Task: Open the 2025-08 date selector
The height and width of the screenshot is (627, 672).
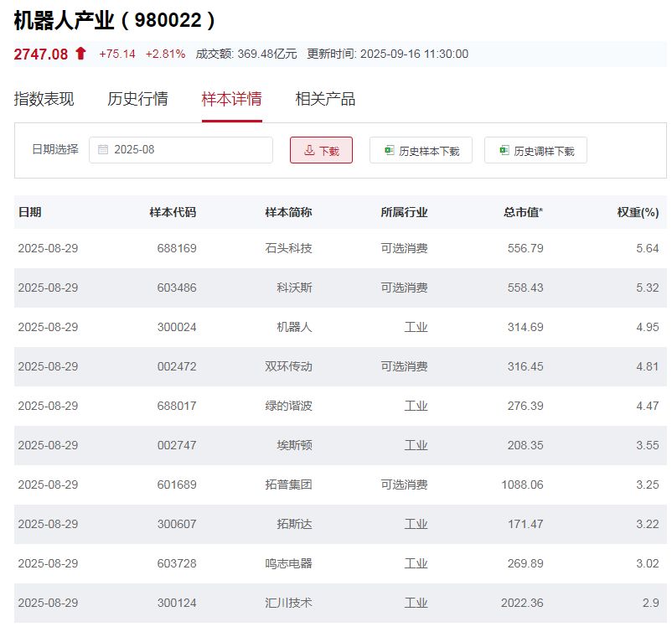Action: (181, 150)
